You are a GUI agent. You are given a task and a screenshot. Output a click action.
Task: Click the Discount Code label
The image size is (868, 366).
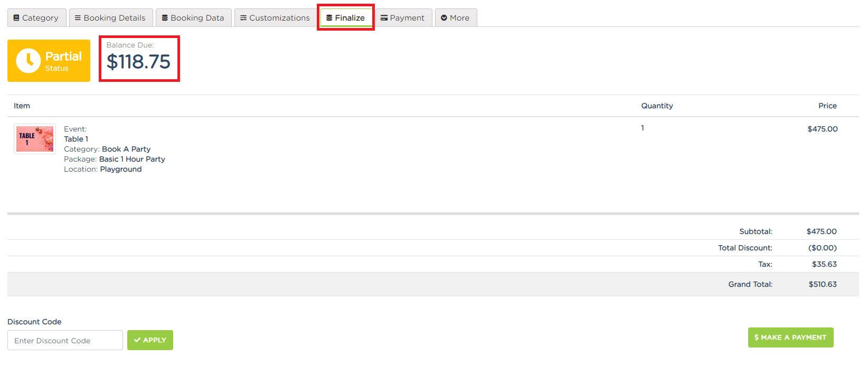point(34,322)
